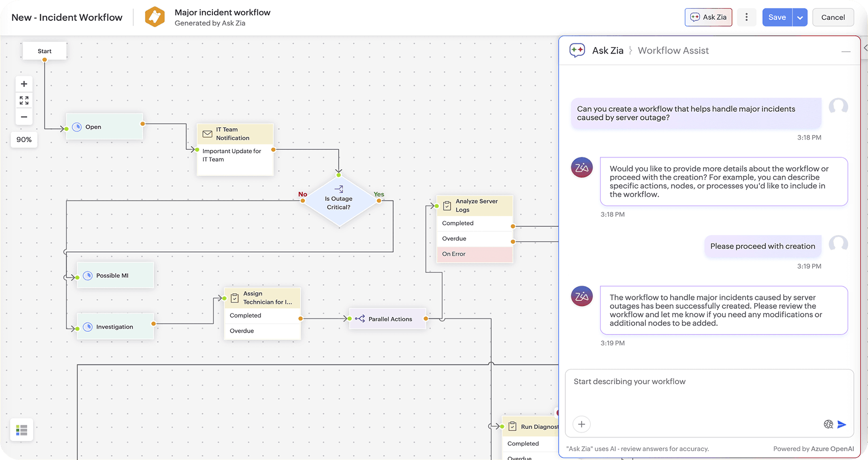Minimize the Workflow Assist panel
868x460 pixels.
click(x=847, y=51)
